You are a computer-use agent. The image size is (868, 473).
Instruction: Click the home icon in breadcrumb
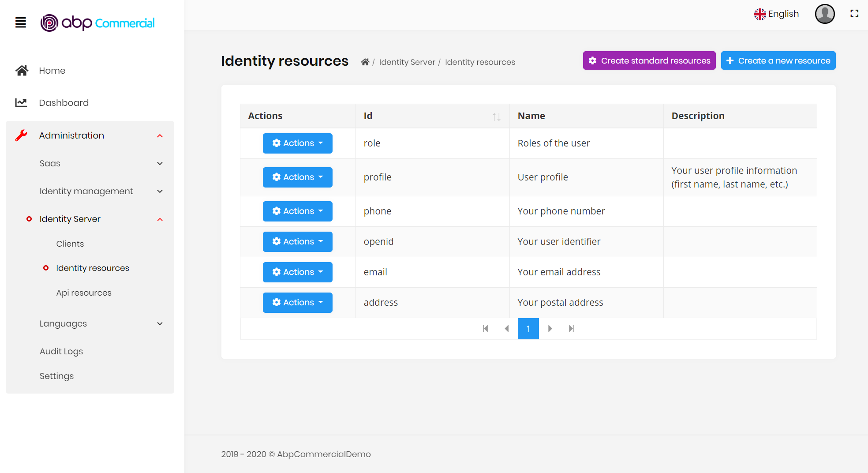365,62
